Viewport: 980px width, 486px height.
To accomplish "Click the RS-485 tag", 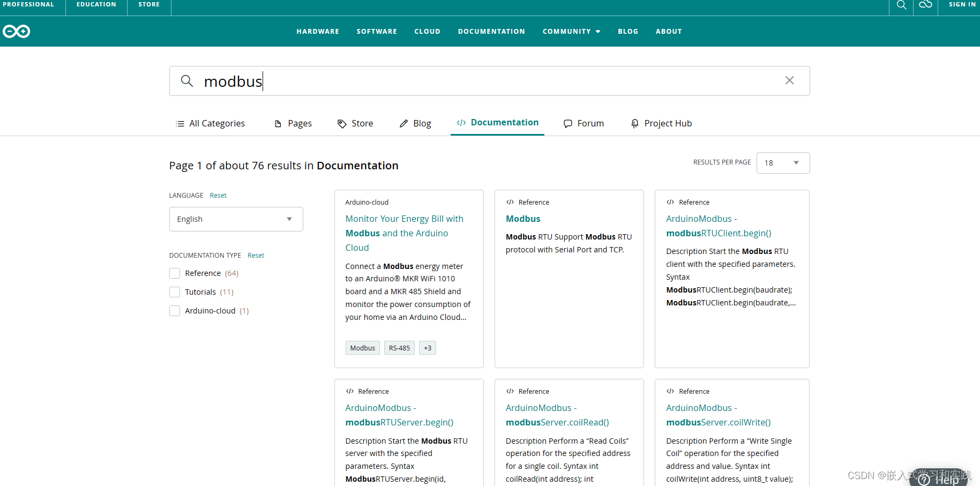I will point(399,348).
